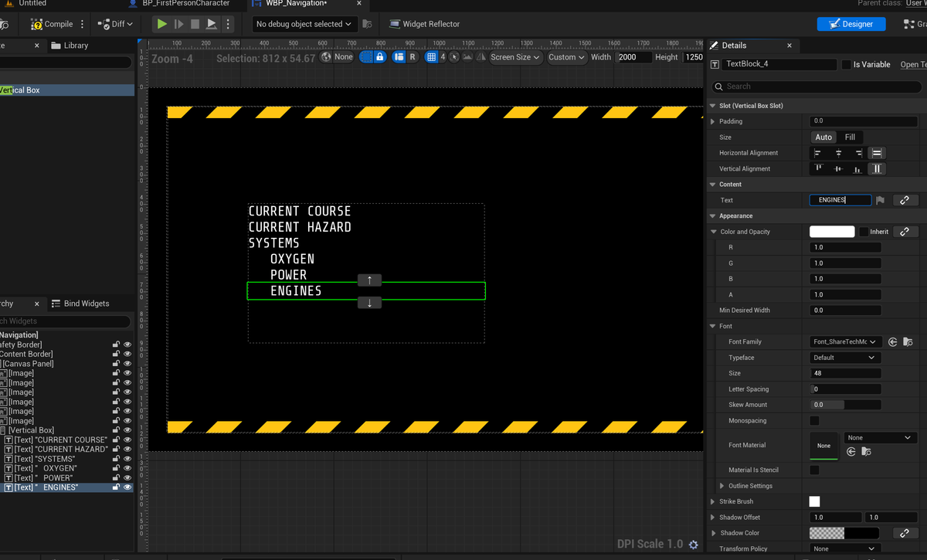Open the Color and Opacity white swatch
Viewport: 927px width, 560px height.
click(x=832, y=232)
